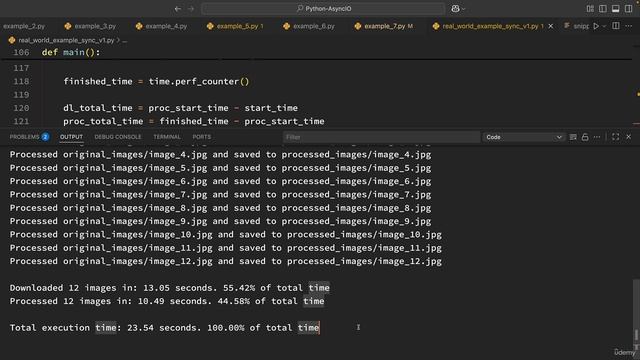Toggle the primary side bar
Viewport: 640px width, 360px height.
coord(603,9)
